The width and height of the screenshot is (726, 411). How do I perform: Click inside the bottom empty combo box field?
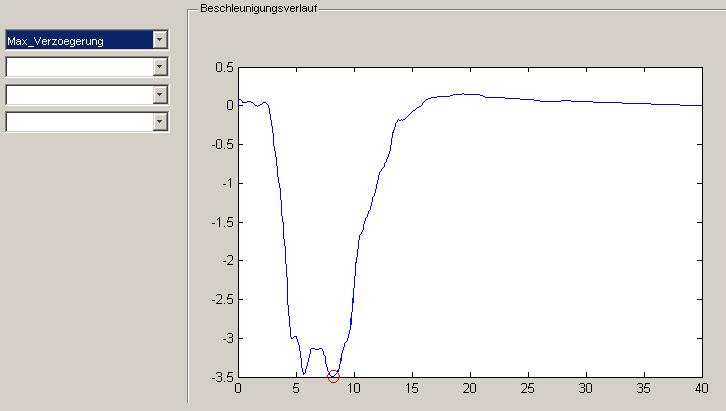click(x=78, y=121)
